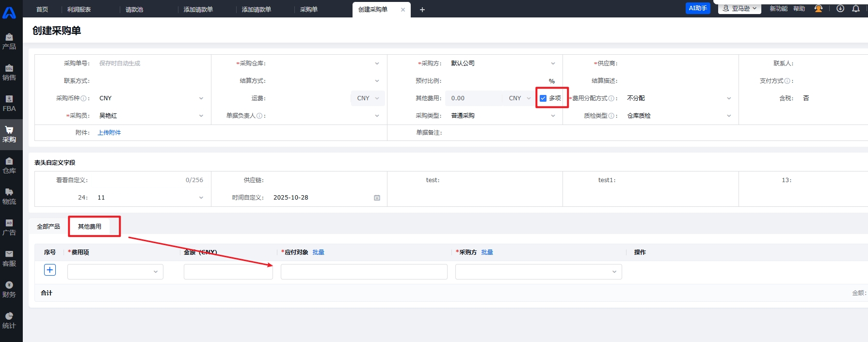The height and width of the screenshot is (342, 868).
Task: Click the AI助手 button
Action: tap(697, 8)
